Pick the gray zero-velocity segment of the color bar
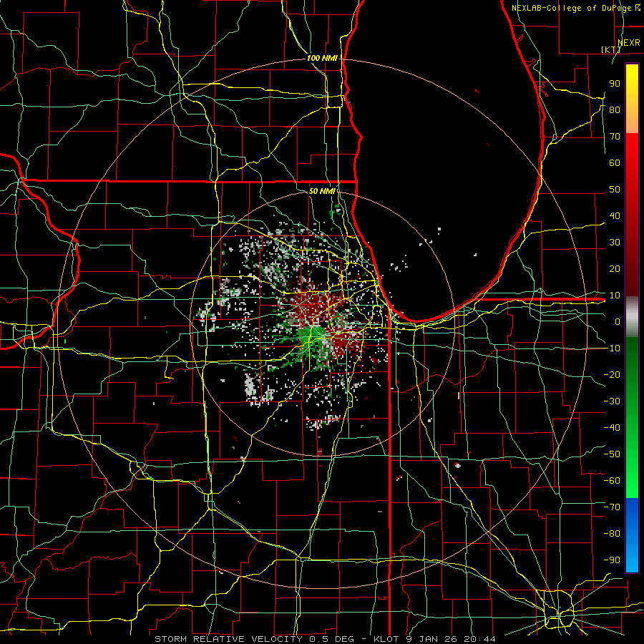Image resolution: width=644 pixels, height=644 pixels. point(632,317)
